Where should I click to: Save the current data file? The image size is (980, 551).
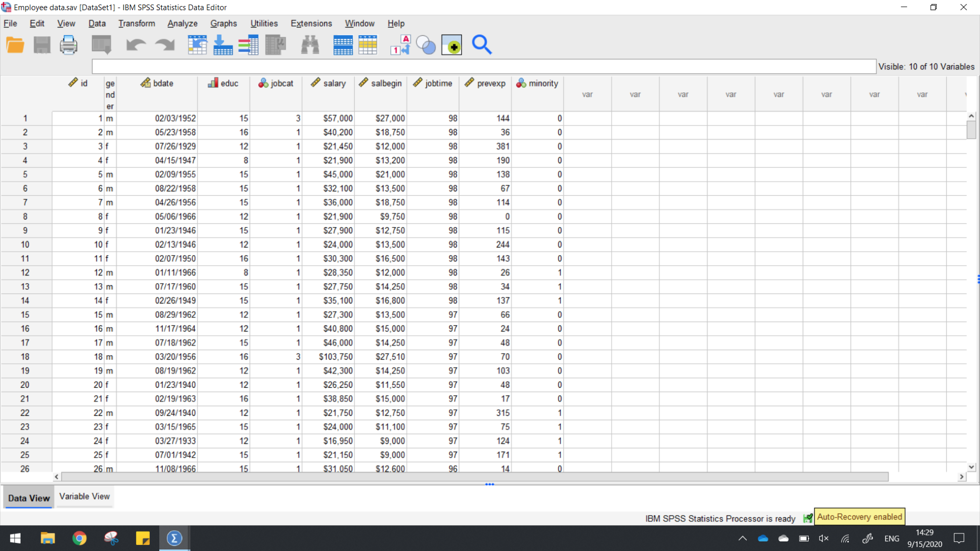coord(42,45)
